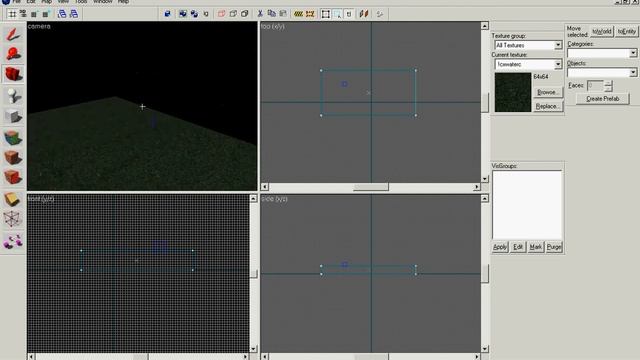This screenshot has height=360, width=640.
Task: Apply current texture (brown cube)
Action: 13,157
